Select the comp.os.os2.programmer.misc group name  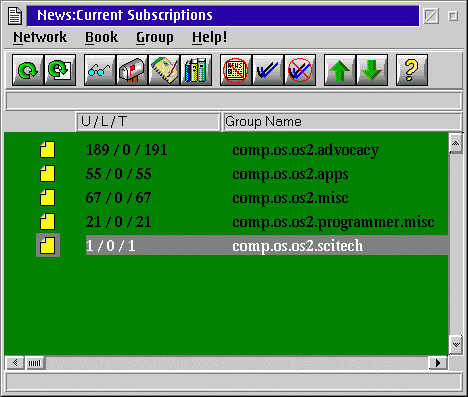pos(333,222)
